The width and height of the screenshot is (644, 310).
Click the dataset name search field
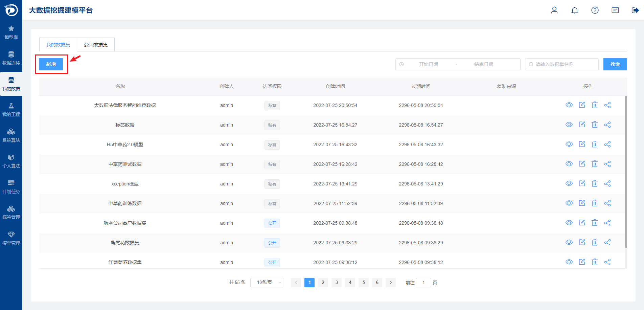(x=562, y=64)
